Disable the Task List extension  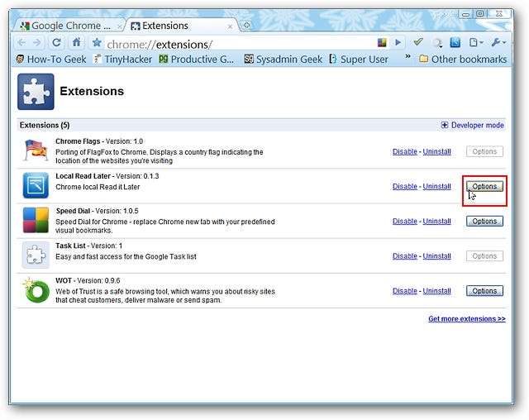coord(405,256)
